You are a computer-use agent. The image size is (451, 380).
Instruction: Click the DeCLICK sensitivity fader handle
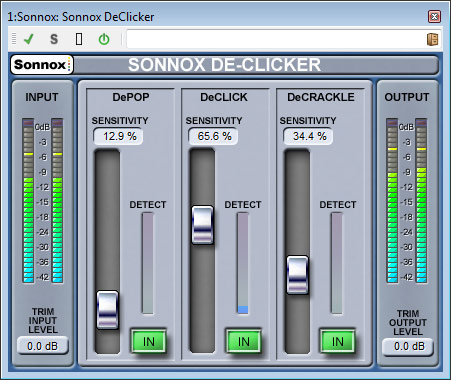[203, 225]
